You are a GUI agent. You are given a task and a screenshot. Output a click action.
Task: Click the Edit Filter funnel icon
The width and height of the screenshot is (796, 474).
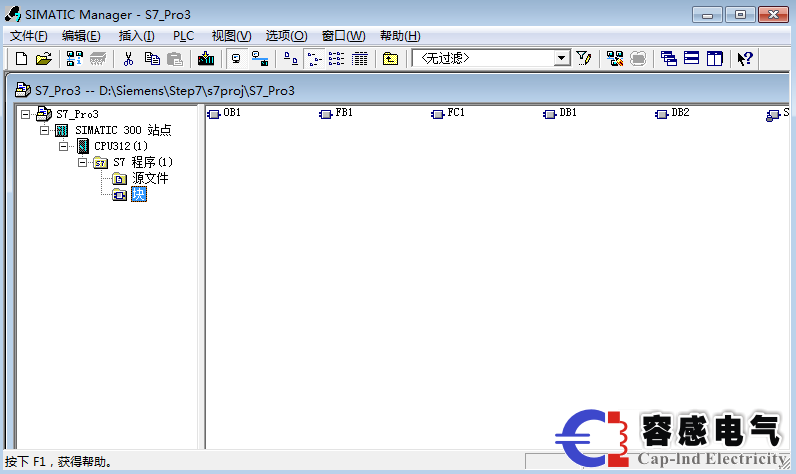(x=584, y=59)
